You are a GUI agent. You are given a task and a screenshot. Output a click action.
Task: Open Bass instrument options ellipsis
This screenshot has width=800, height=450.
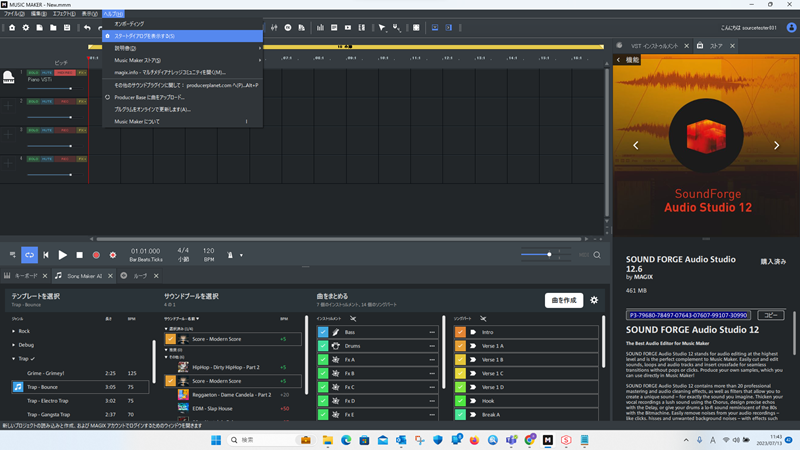[x=432, y=332]
